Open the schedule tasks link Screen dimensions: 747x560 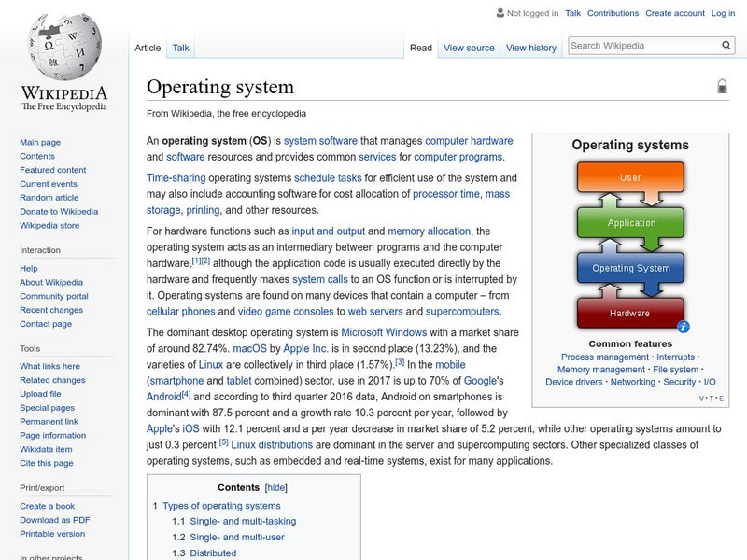(328, 177)
